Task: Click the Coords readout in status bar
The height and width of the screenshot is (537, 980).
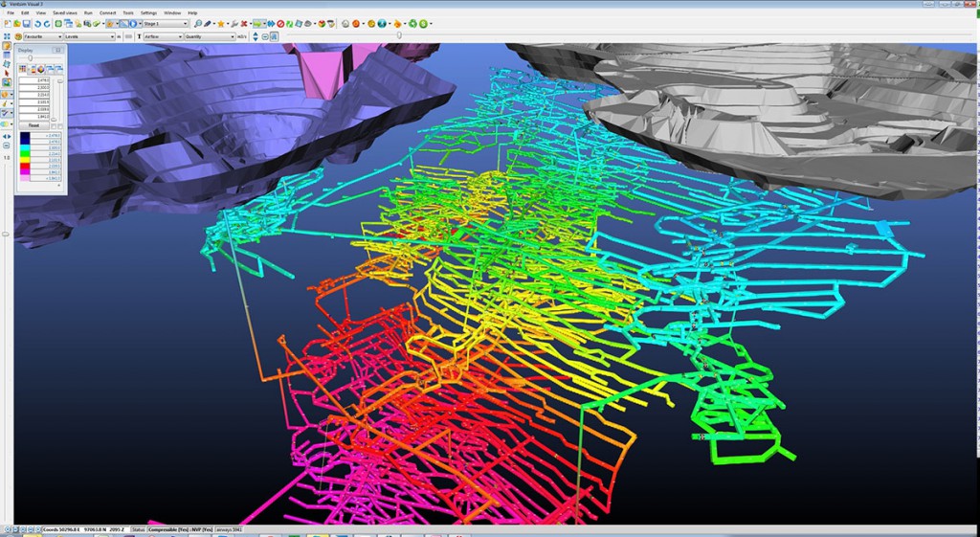Action: (85, 529)
